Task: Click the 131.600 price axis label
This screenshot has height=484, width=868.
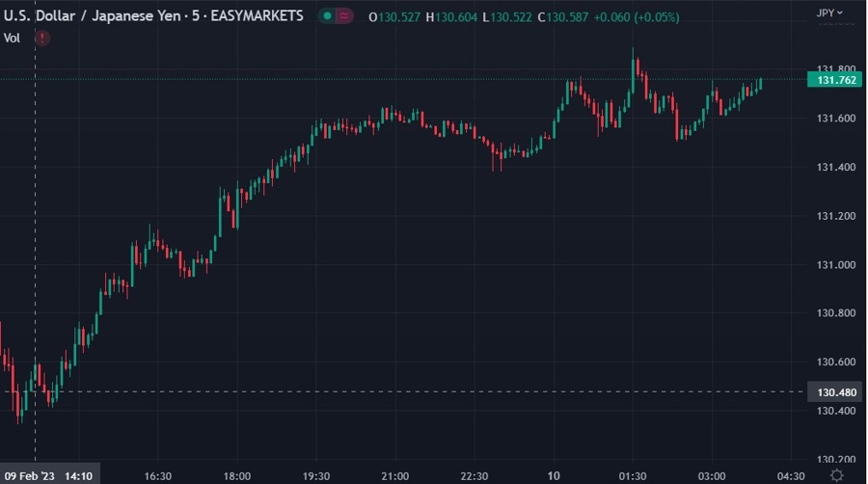Action: (x=836, y=119)
